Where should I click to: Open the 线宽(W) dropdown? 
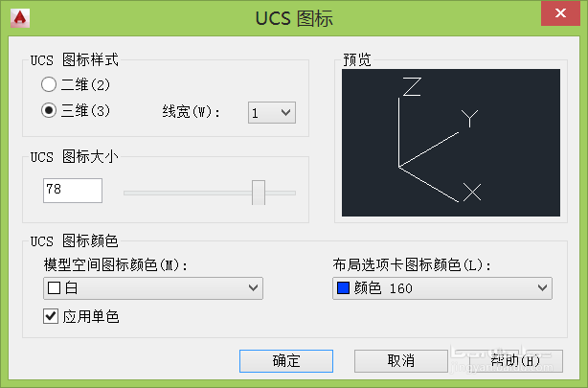[x=272, y=113]
